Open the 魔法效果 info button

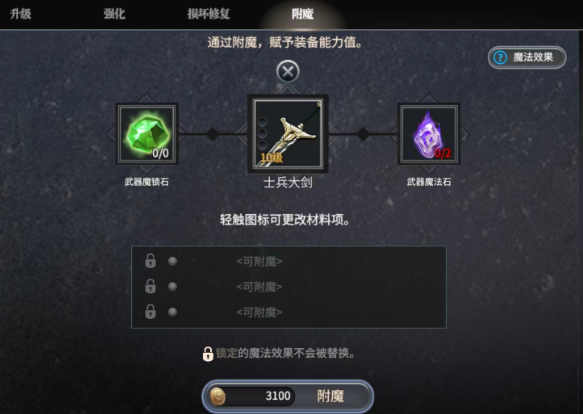[x=527, y=57]
